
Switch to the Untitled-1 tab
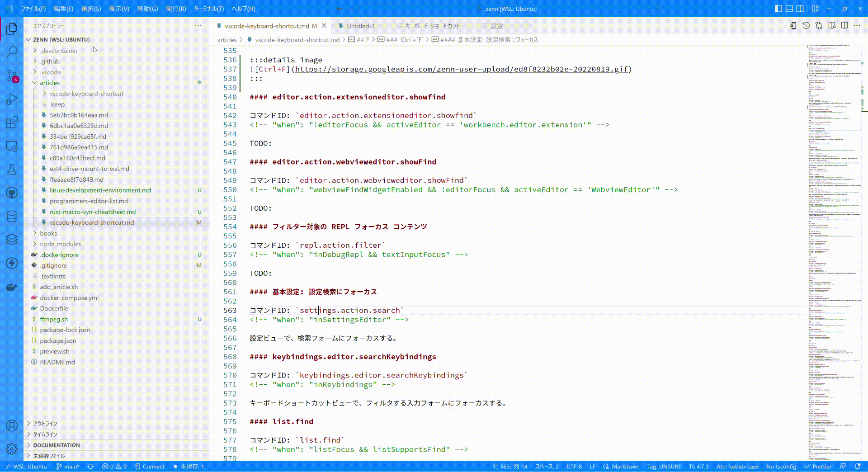[360, 26]
